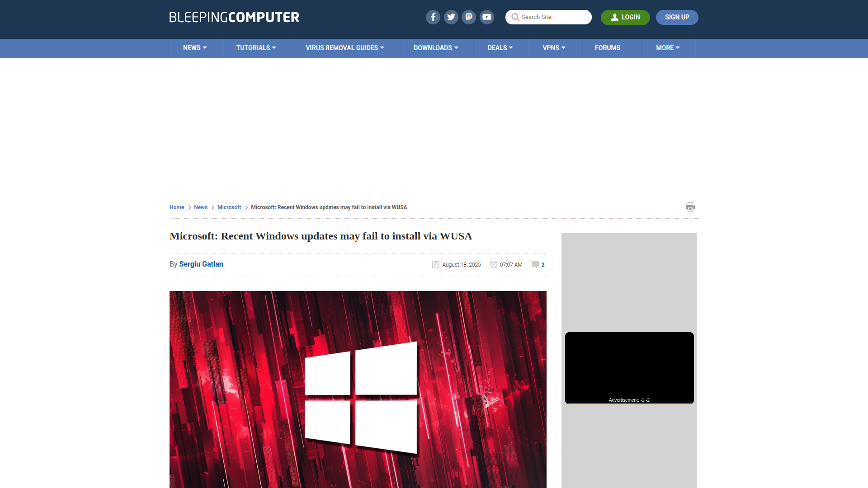The height and width of the screenshot is (488, 868).
Task: Open the Twitter social icon
Action: (451, 17)
